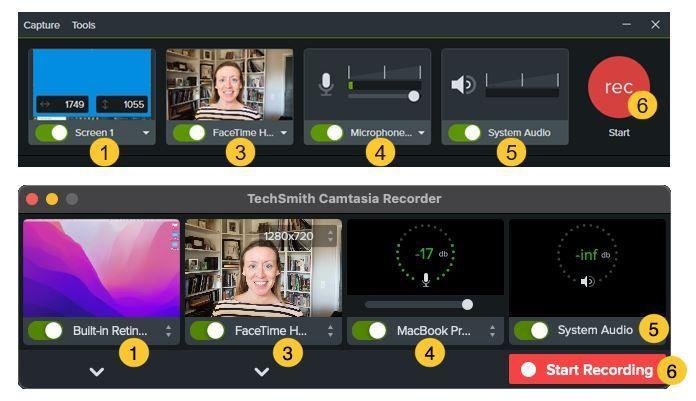Toggle Screen 1 capture off
The image size is (696, 401).
coord(51,132)
